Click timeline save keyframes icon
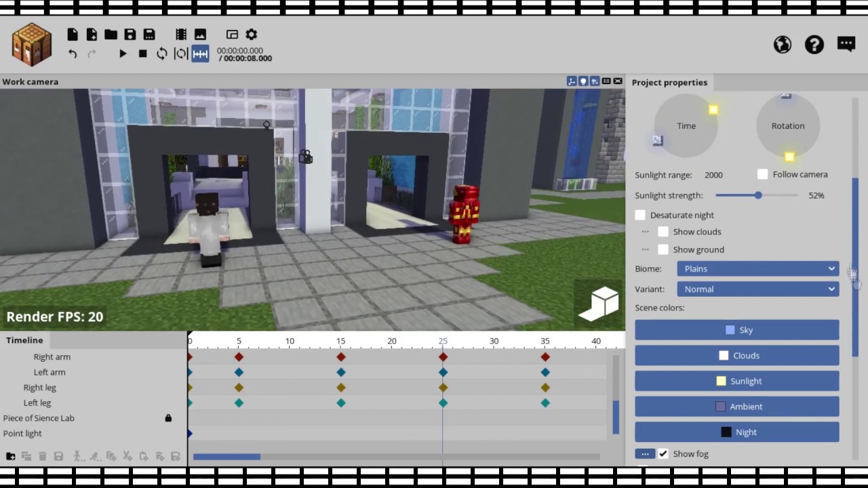The height and width of the screenshot is (488, 868). click(58, 456)
